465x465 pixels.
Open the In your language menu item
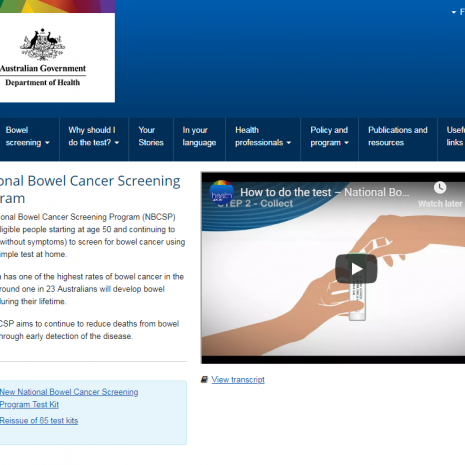pyautogui.click(x=199, y=136)
